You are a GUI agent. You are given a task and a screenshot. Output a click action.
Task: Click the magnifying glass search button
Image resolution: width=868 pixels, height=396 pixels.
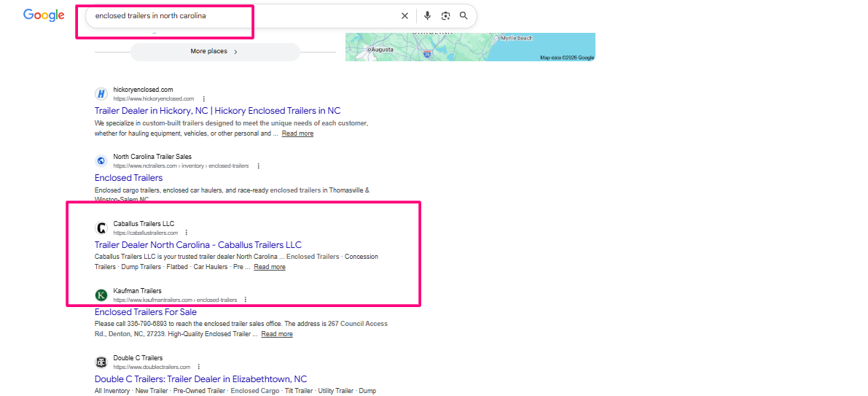(x=464, y=15)
